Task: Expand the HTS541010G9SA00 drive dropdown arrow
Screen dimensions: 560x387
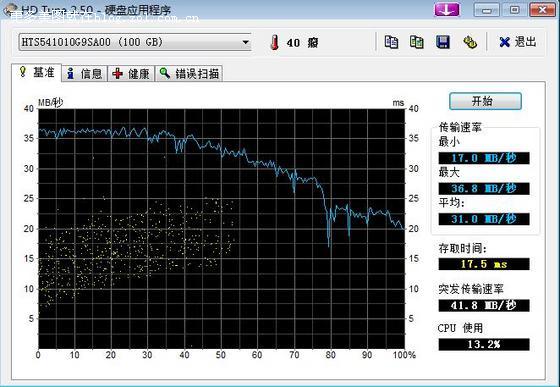Action: (245, 42)
